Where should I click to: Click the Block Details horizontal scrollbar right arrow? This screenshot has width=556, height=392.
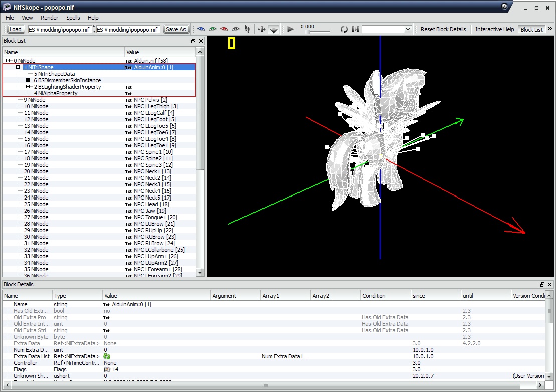click(x=540, y=385)
